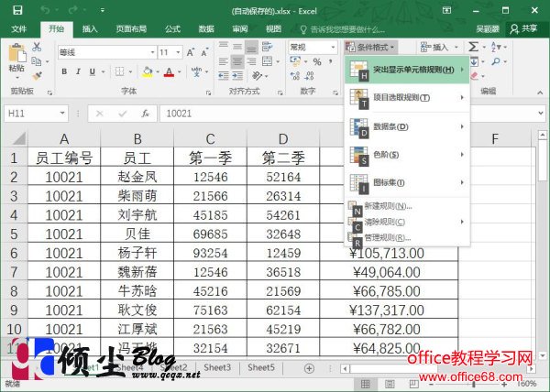Click the Percent Style icon
550x392 pixels.
[x=317, y=62]
